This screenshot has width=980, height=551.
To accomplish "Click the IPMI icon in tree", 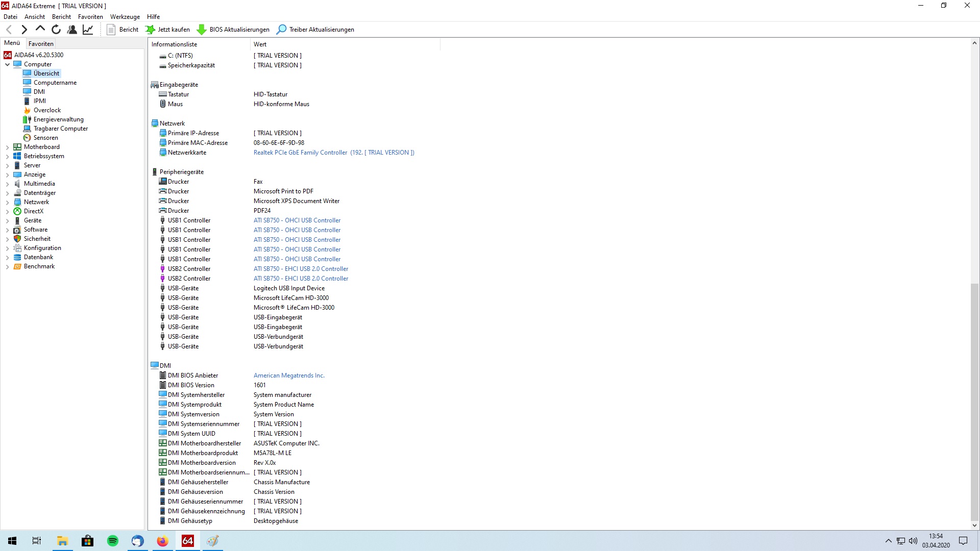I will [x=27, y=101].
